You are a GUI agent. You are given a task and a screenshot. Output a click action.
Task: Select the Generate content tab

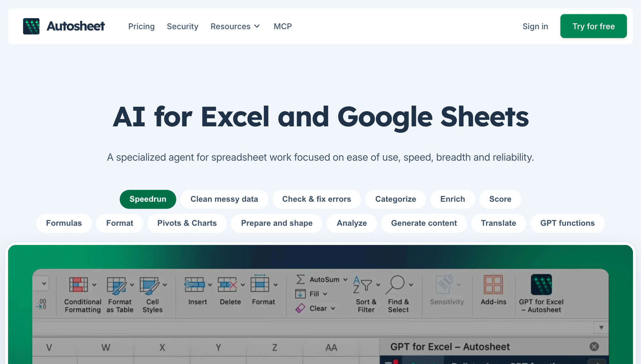[424, 223]
